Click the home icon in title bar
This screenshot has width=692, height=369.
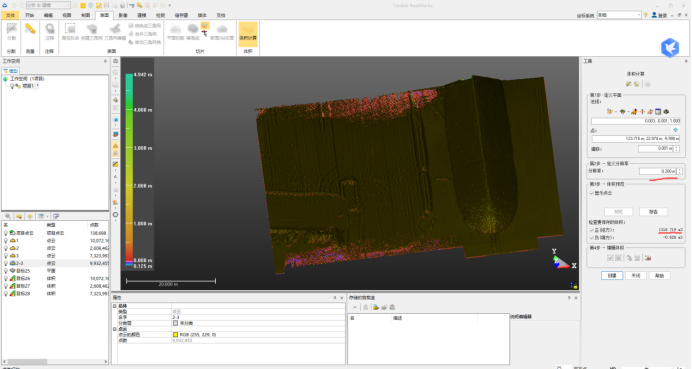coord(5,5)
